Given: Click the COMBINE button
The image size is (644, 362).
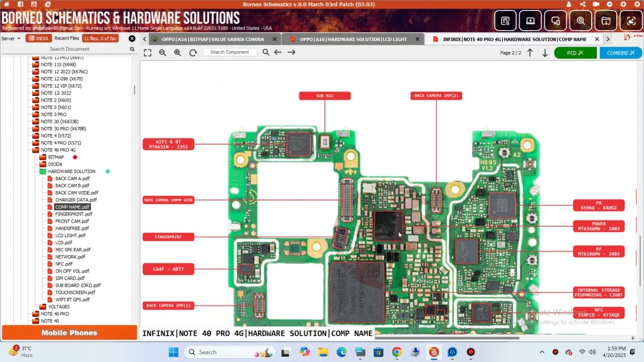Looking at the screenshot, I should pos(620,53).
